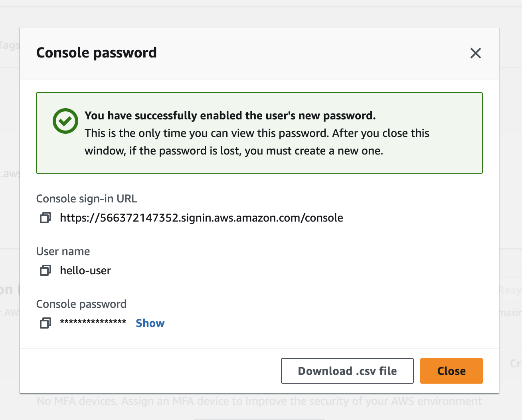Copy the console sign-in URL
Image resolution: width=522 pixels, height=420 pixels.
click(45, 218)
